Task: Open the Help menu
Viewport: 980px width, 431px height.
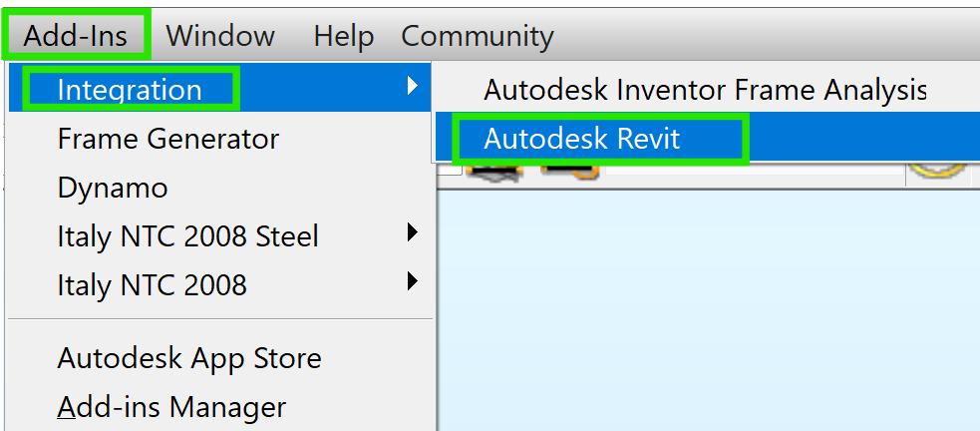Action: tap(344, 36)
